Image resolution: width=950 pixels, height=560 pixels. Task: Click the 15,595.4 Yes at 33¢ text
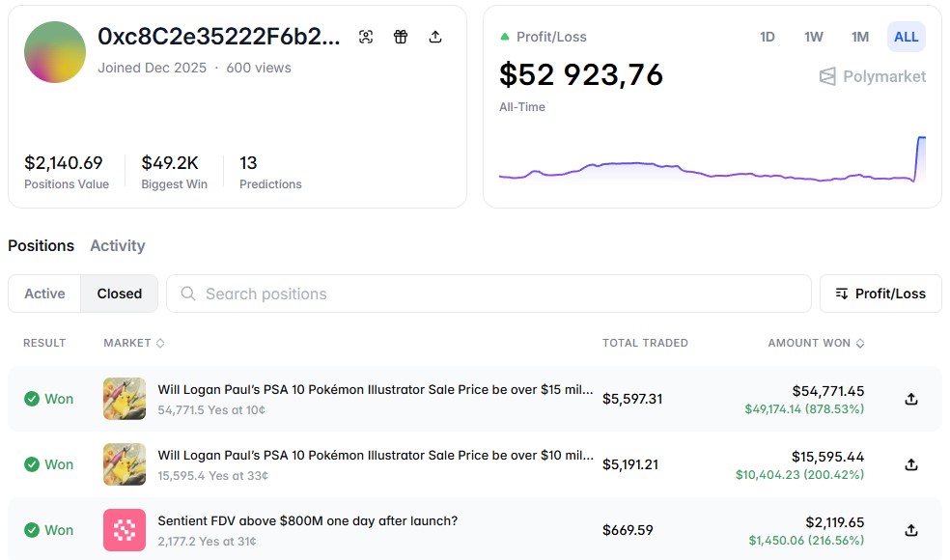tap(212, 476)
